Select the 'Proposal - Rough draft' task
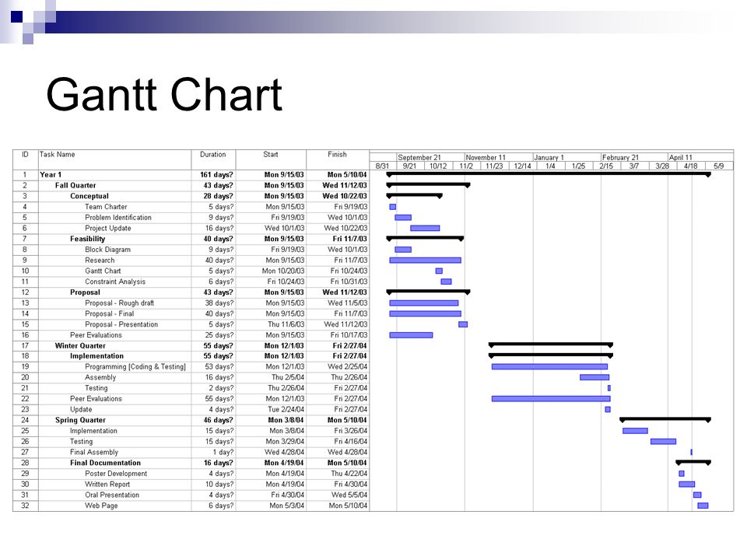This screenshot has width=747, height=560. [x=120, y=303]
